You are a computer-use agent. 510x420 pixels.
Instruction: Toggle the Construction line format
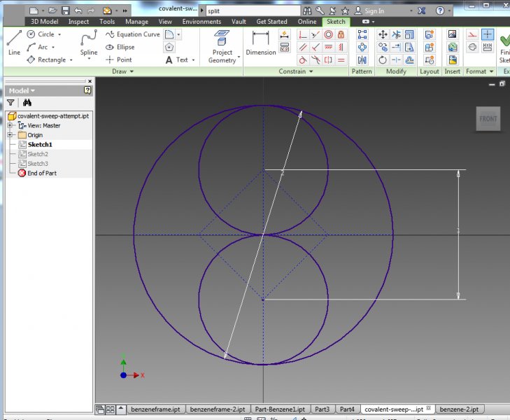pos(472,34)
